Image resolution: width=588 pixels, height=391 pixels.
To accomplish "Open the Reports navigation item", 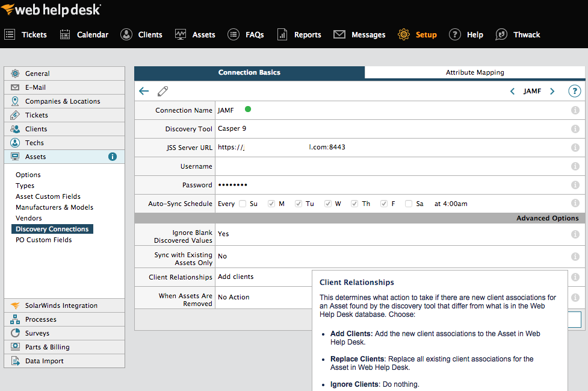I will point(299,34).
